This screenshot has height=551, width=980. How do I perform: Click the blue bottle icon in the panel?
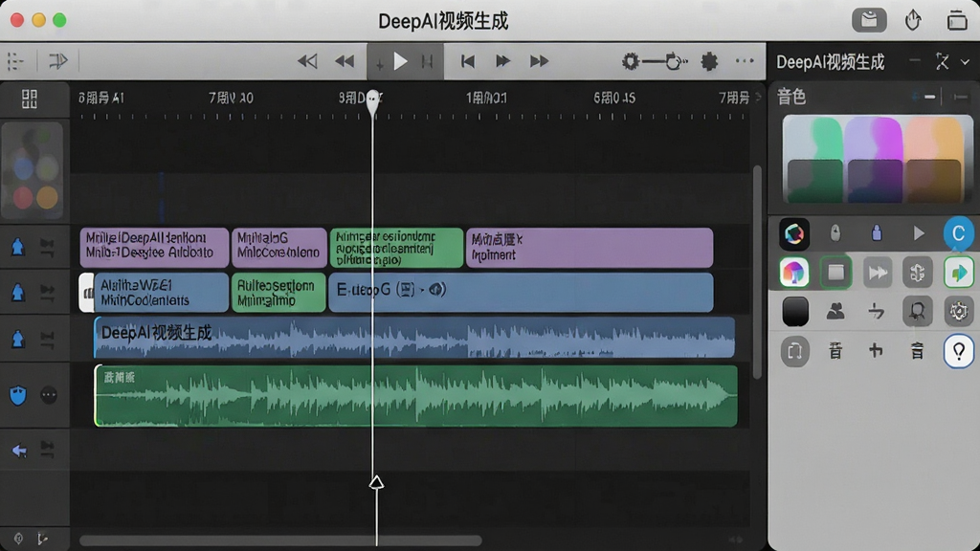[x=877, y=232]
